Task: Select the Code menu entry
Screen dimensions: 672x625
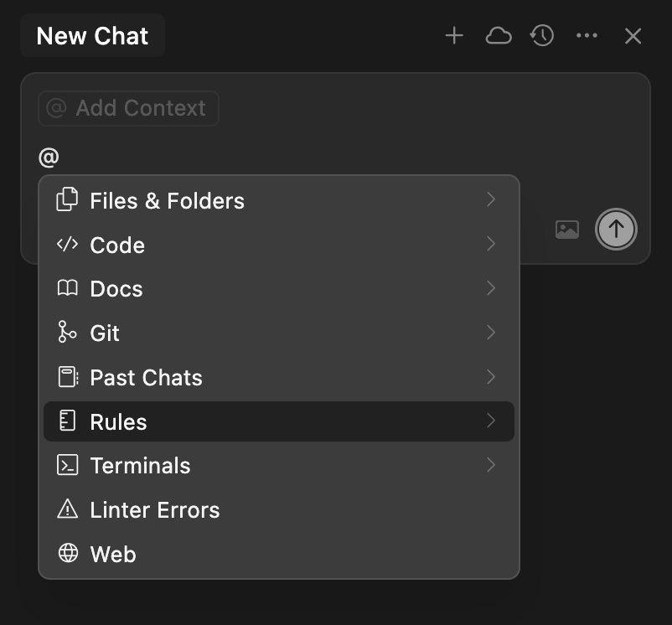Action: (x=117, y=245)
